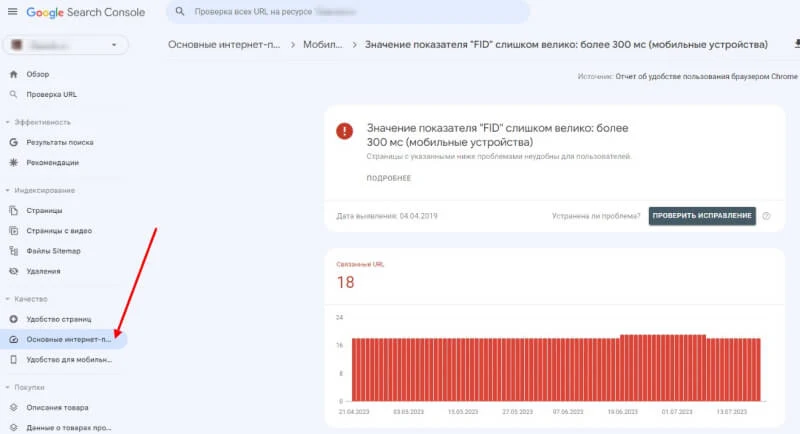Click the pages icon beside Страницы
The height and width of the screenshot is (434, 800).
click(13, 211)
